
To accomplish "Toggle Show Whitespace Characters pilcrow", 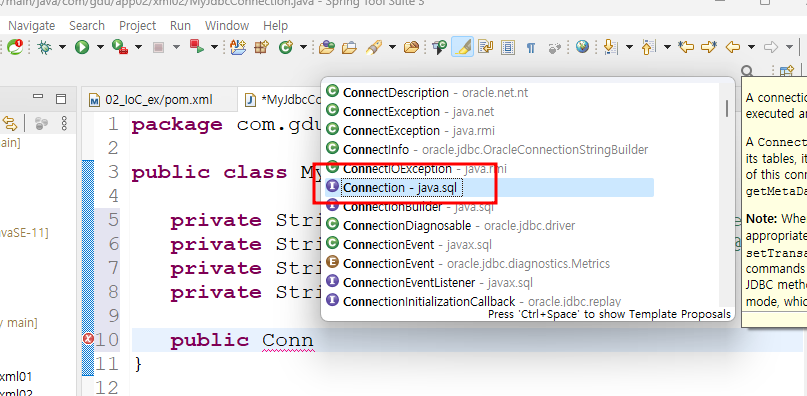I will (531, 48).
